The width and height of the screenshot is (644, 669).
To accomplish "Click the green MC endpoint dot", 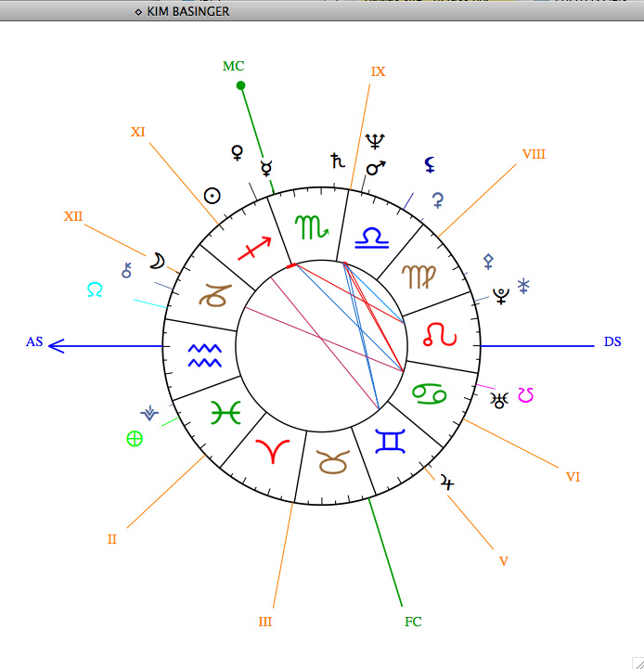I will click(240, 85).
